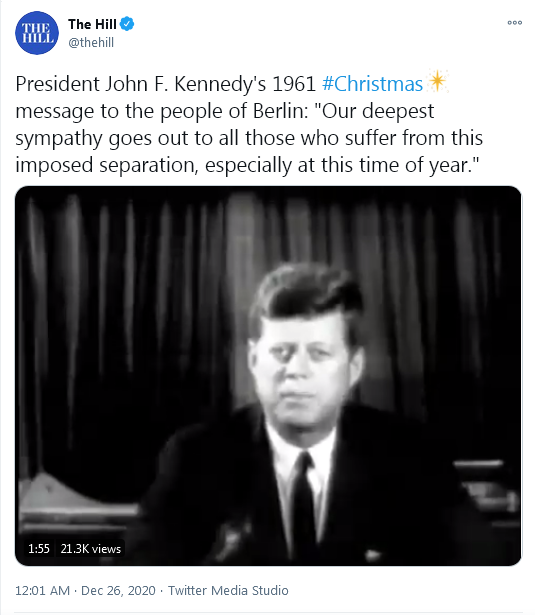Click the sparkle emoji after #Christmas

437,82
